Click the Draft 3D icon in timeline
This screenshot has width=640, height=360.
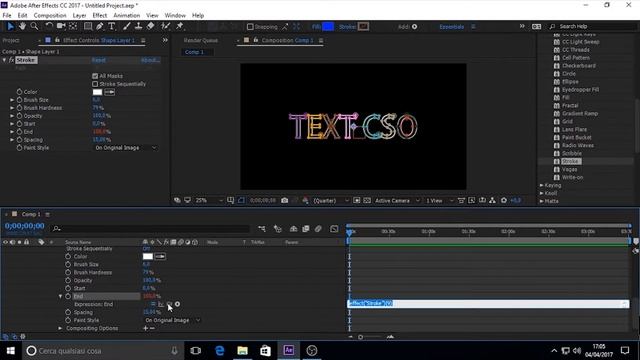(278, 229)
